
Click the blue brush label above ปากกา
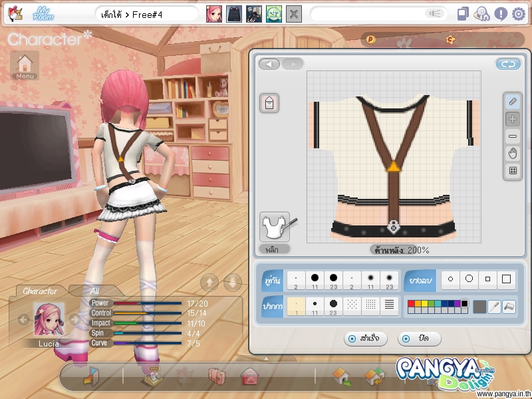[x=273, y=281]
